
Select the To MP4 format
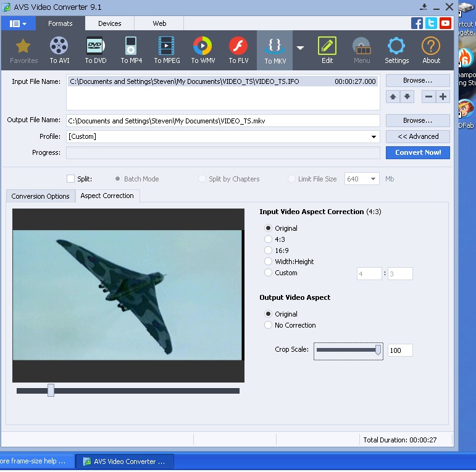(131, 51)
